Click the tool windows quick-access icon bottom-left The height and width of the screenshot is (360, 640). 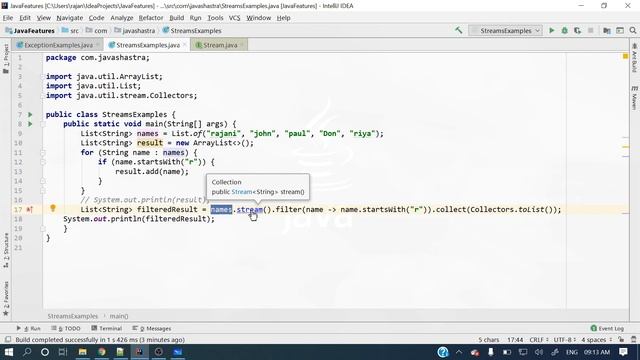coord(8,340)
